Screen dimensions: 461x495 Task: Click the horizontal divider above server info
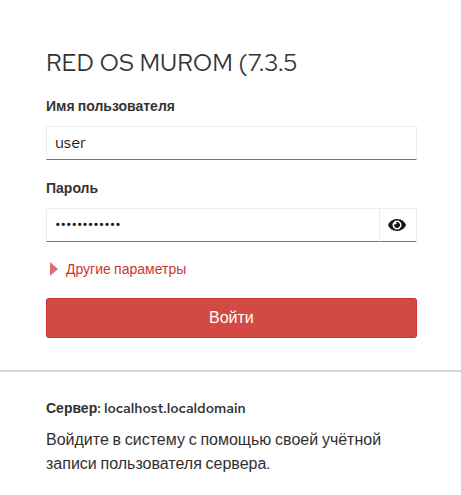click(230, 371)
